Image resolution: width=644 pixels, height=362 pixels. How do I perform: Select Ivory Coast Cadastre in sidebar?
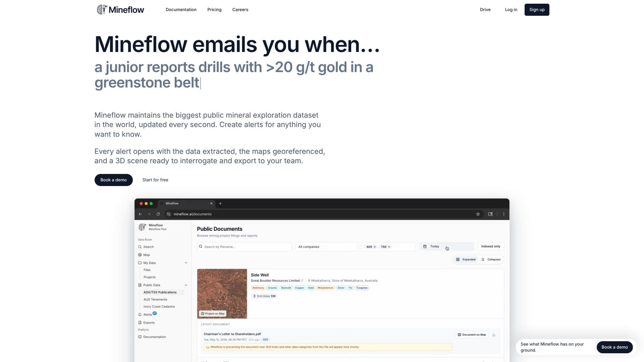(x=159, y=306)
